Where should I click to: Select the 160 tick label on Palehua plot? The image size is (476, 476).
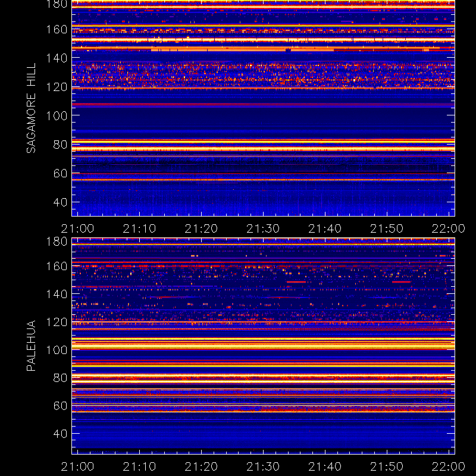coord(57,266)
